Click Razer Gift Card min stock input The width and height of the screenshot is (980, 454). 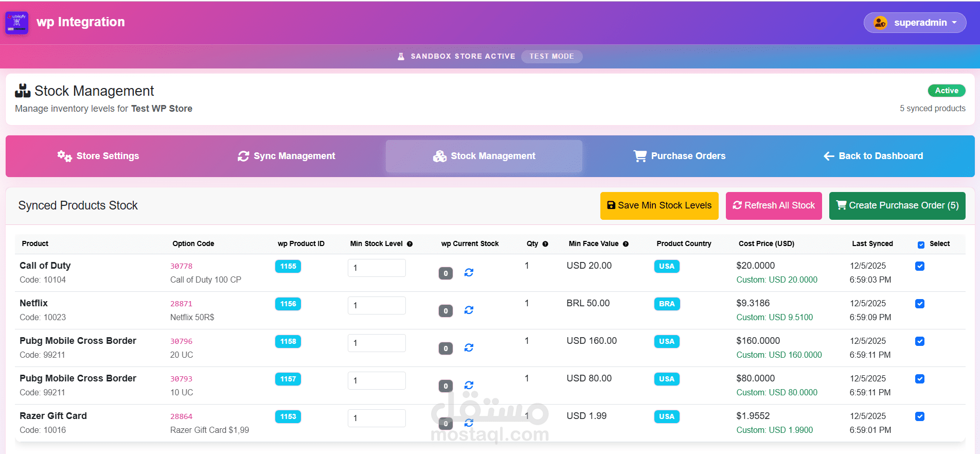click(x=377, y=418)
